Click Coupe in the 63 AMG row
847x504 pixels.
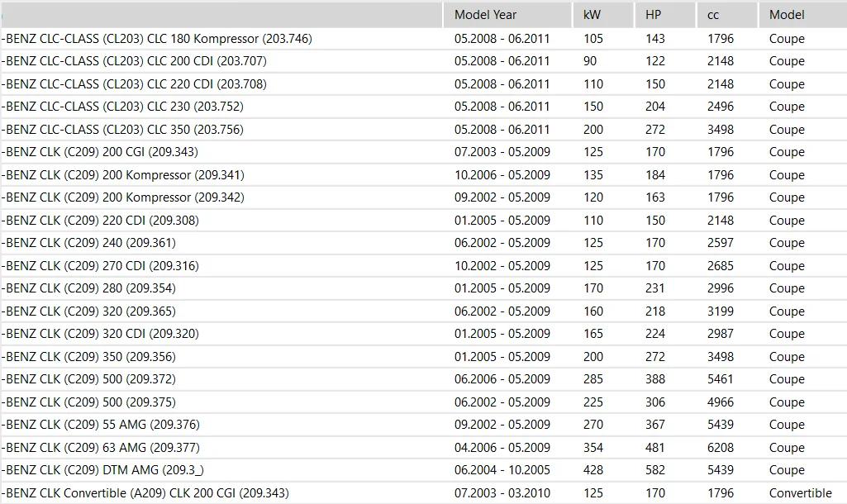click(787, 448)
